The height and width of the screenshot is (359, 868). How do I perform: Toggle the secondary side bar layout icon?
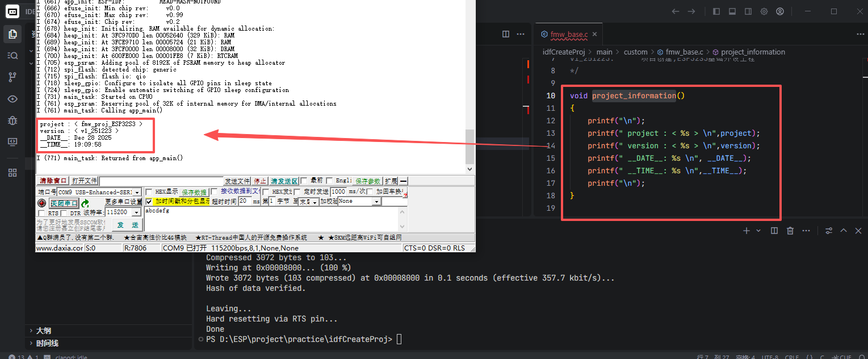tap(748, 11)
